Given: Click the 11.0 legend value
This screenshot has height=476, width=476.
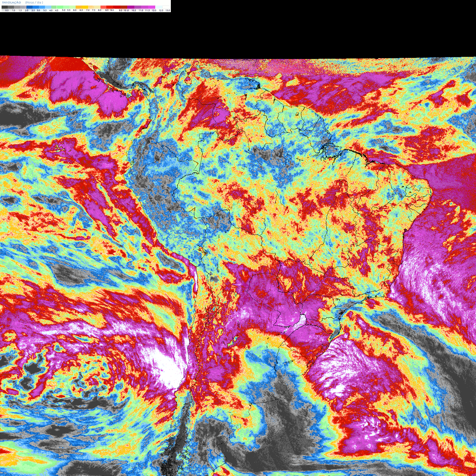Looking at the screenshot, I should [x=141, y=10].
